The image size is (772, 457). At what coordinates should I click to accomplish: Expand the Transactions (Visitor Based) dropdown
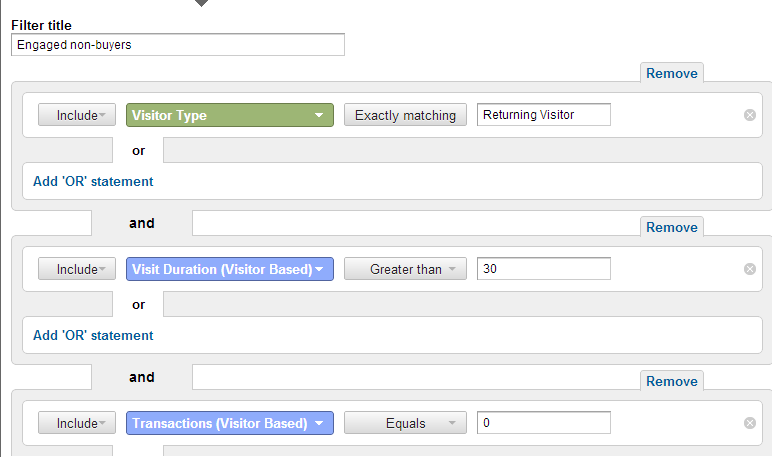[x=230, y=423]
